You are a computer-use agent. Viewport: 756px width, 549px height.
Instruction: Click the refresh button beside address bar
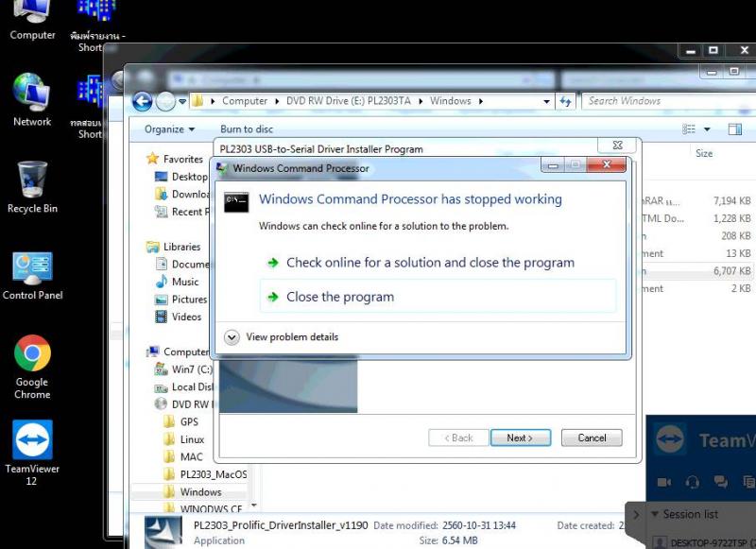pyautogui.click(x=565, y=102)
